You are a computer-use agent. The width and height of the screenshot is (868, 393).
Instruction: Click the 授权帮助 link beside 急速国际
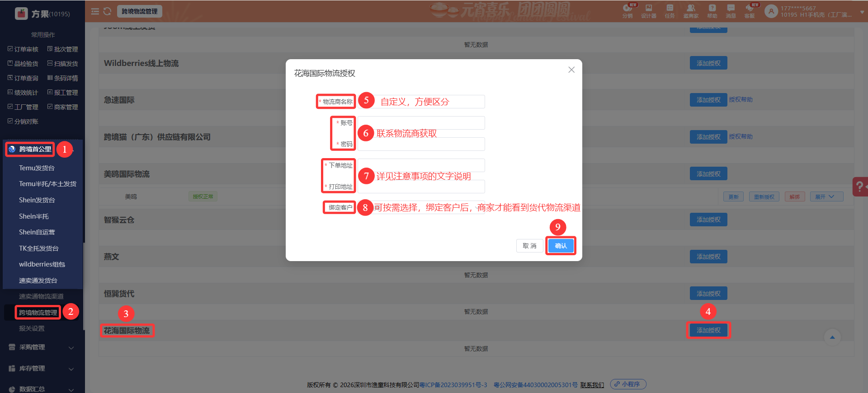point(741,100)
